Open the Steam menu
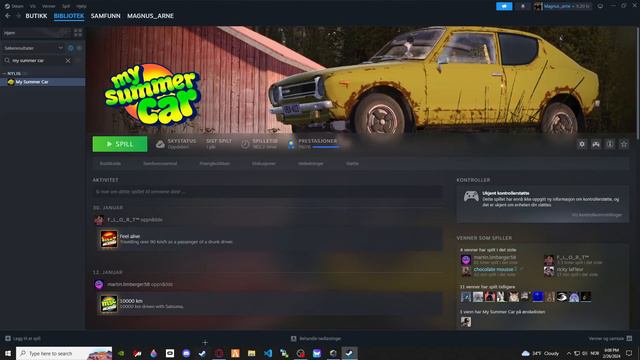 (14, 6)
